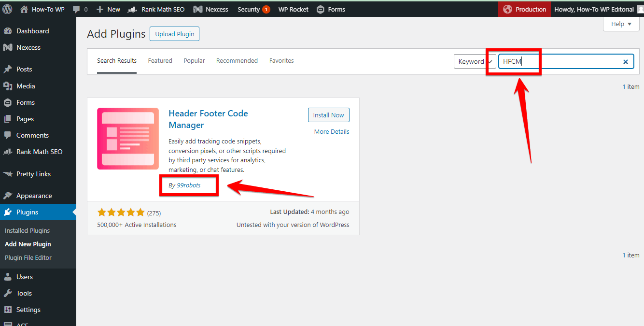Click the WordPress logo icon in admin bar
This screenshot has height=326, width=644.
[x=7, y=9]
